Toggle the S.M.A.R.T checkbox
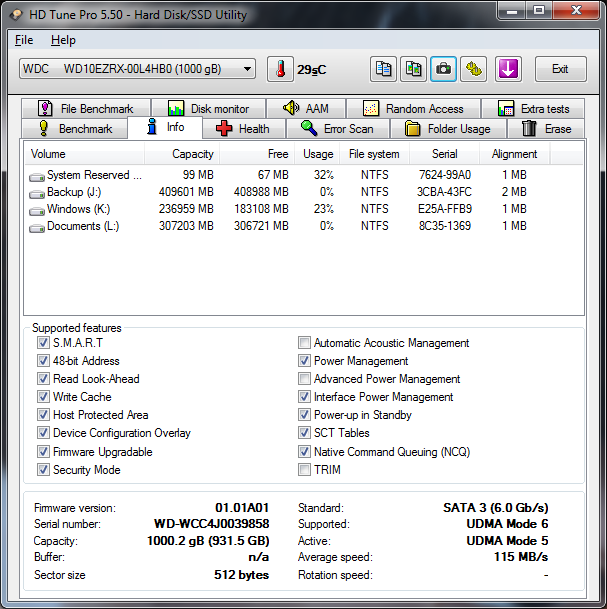The height and width of the screenshot is (609, 607). [43, 343]
